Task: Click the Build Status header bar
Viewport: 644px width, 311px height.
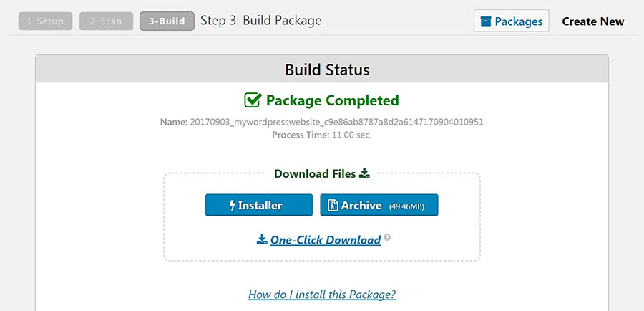Action: [321, 69]
